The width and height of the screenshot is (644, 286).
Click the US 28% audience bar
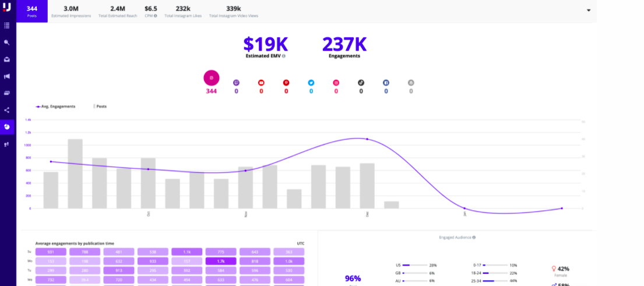[x=414, y=266]
